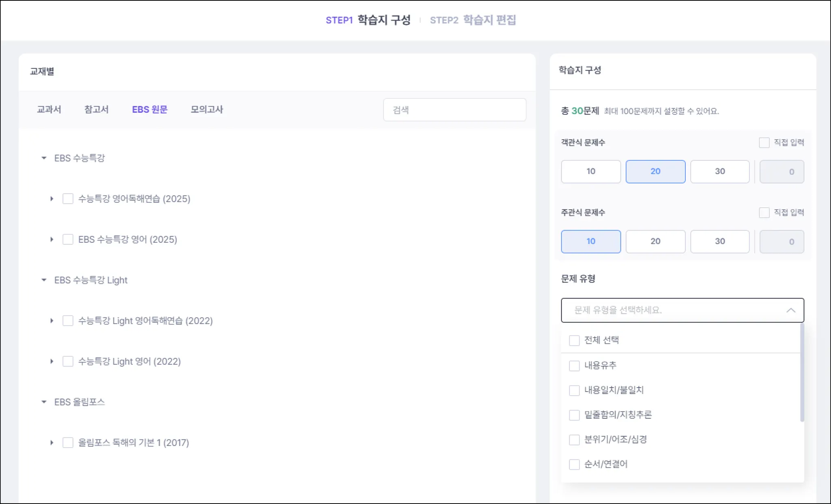Select 내용일치/불일치 question type option

[574, 390]
